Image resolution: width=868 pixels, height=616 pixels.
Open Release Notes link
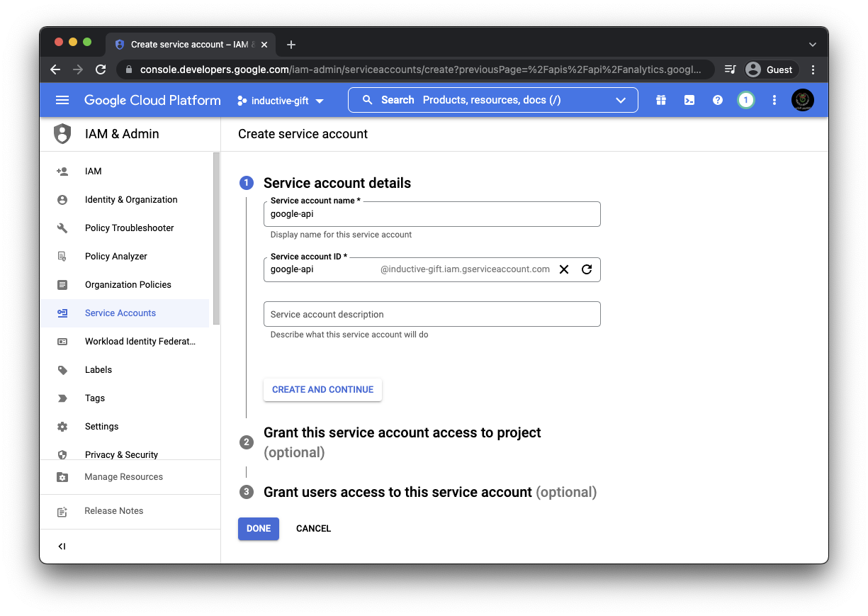(x=130, y=511)
